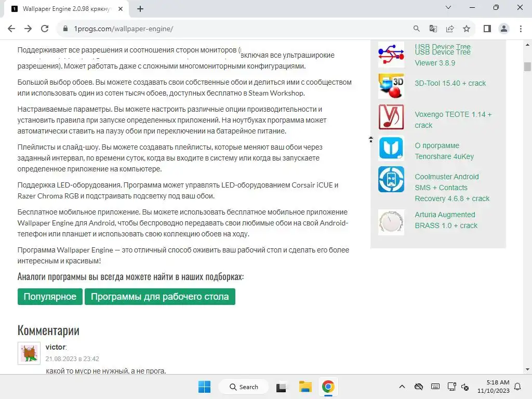
Task: Open the Coolmuster Android SMS + Contacts link
Action: tap(452, 188)
